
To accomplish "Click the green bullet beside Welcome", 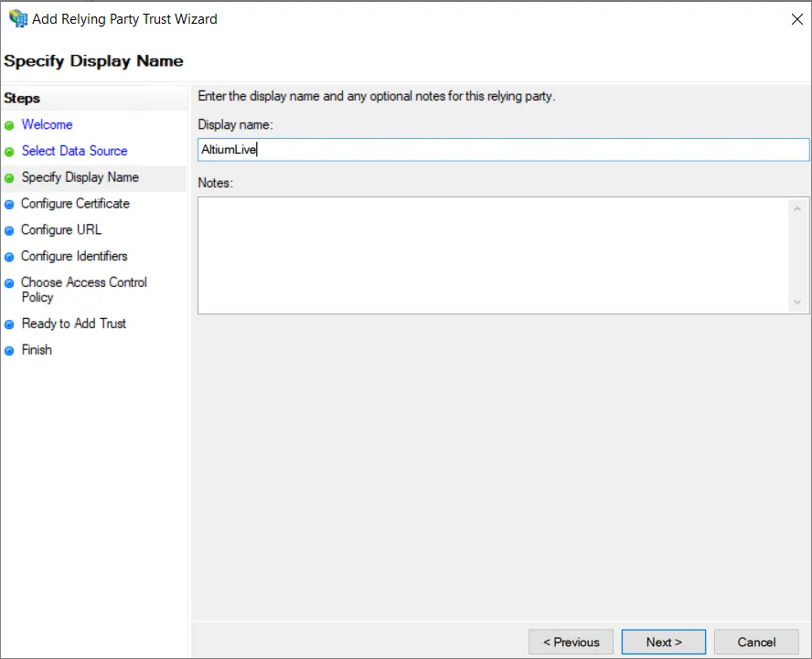I will (x=9, y=125).
